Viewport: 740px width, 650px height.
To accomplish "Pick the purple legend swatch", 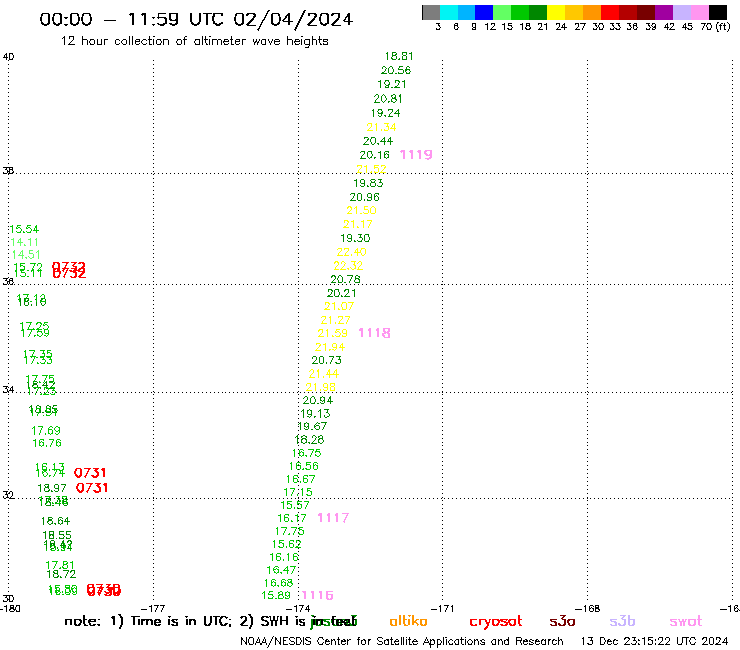I will click(x=664, y=12).
